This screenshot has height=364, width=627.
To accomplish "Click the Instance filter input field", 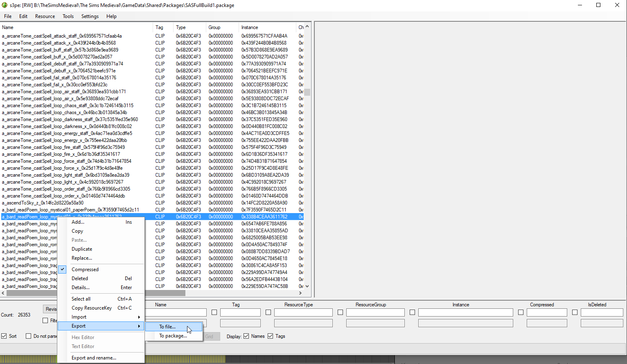I will 465,312.
